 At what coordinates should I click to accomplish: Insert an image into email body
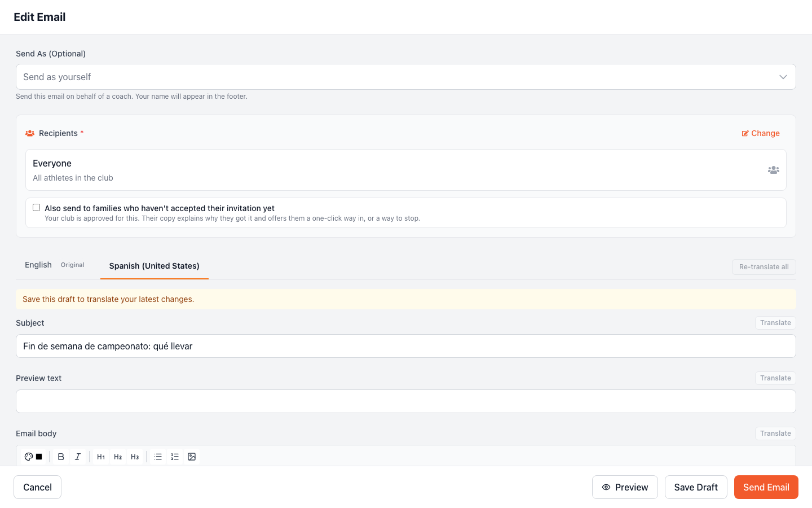[192, 457]
